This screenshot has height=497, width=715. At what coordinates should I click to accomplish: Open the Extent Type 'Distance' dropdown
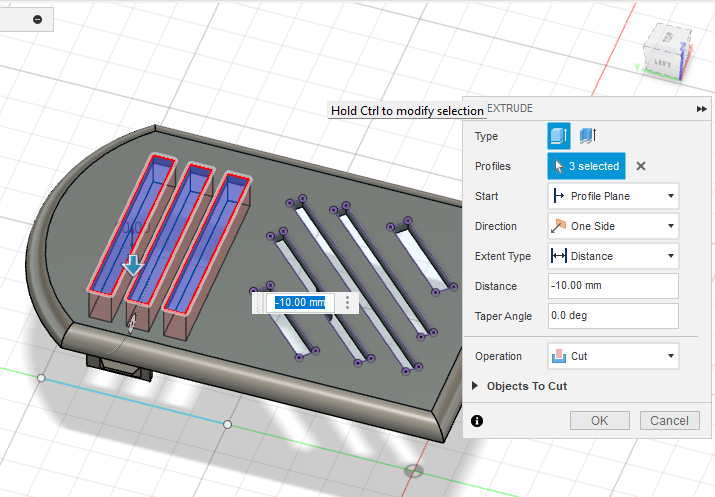pos(613,256)
